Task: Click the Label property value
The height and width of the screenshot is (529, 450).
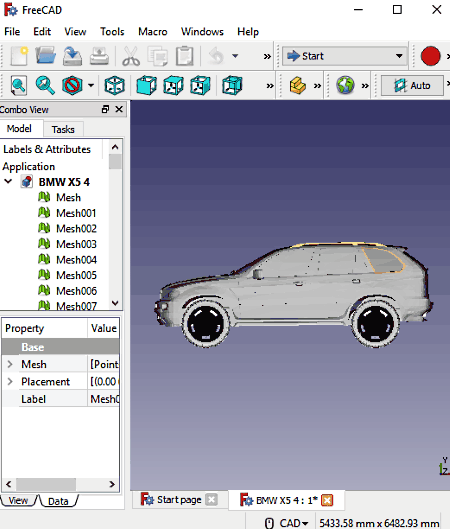Action: coord(104,399)
